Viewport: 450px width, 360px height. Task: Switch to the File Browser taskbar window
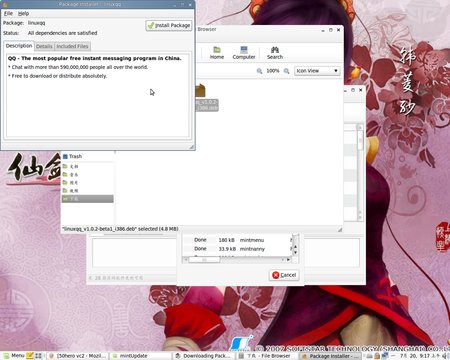pyautogui.click(x=266, y=356)
